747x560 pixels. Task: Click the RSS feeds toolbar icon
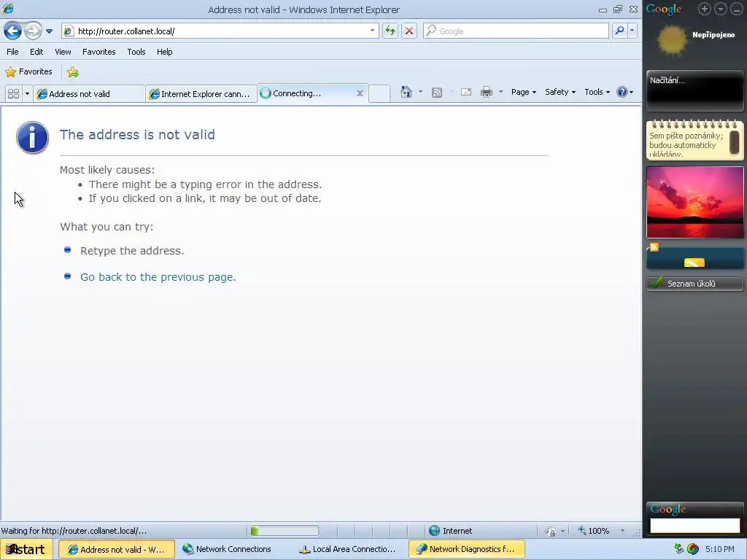pyautogui.click(x=437, y=93)
